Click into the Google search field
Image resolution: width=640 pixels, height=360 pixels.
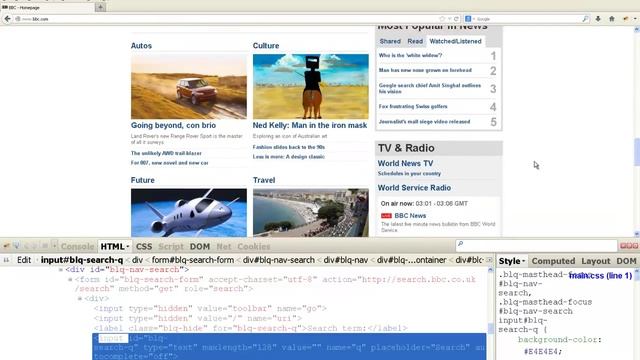point(527,19)
